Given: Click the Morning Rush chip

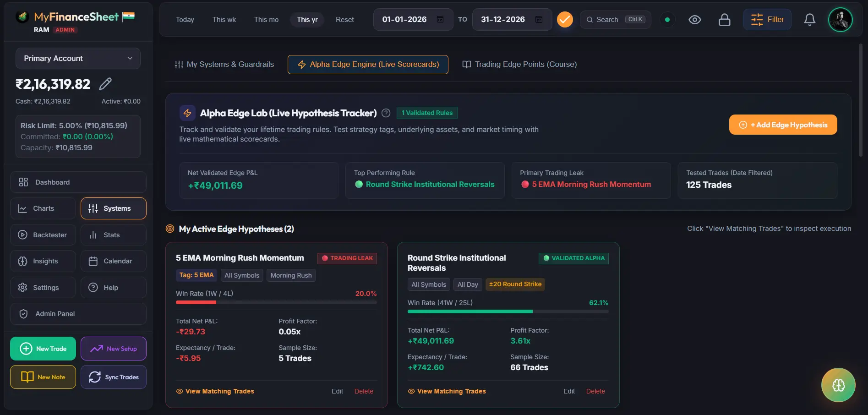Looking at the screenshot, I should [291, 275].
